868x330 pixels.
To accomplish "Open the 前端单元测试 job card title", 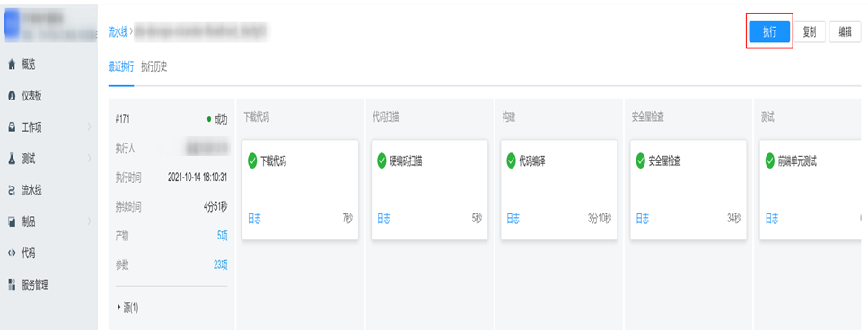I will [797, 161].
